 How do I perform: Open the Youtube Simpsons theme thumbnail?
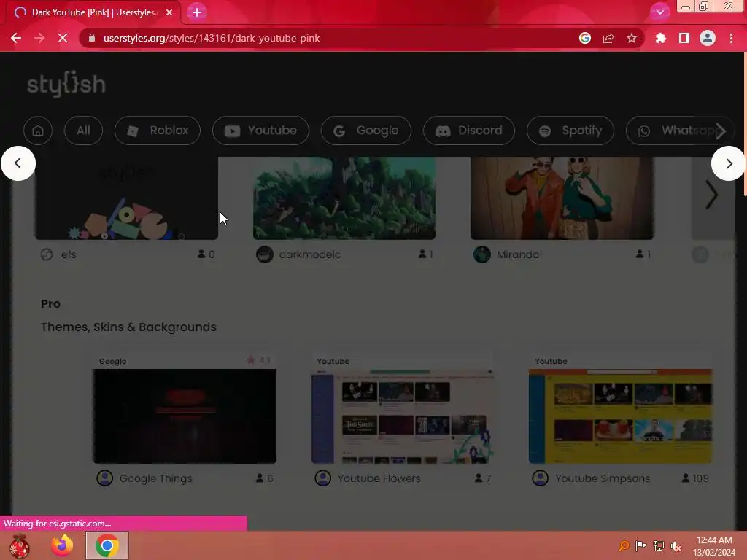click(x=621, y=416)
